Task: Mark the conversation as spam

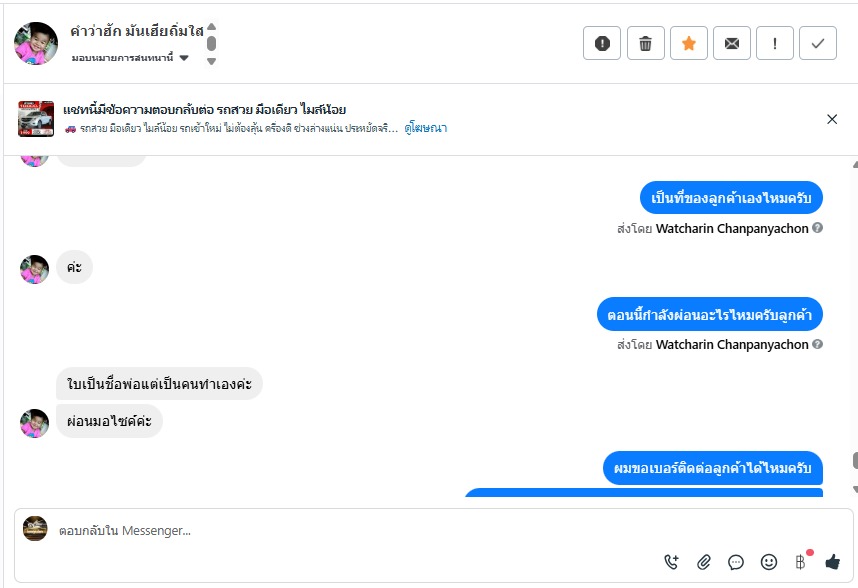Action: [602, 43]
